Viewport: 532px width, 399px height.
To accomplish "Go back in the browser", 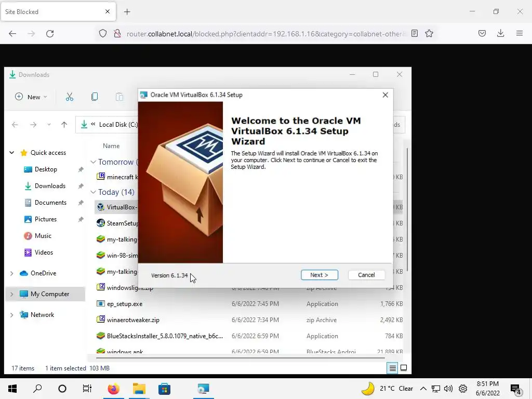I will [x=12, y=34].
